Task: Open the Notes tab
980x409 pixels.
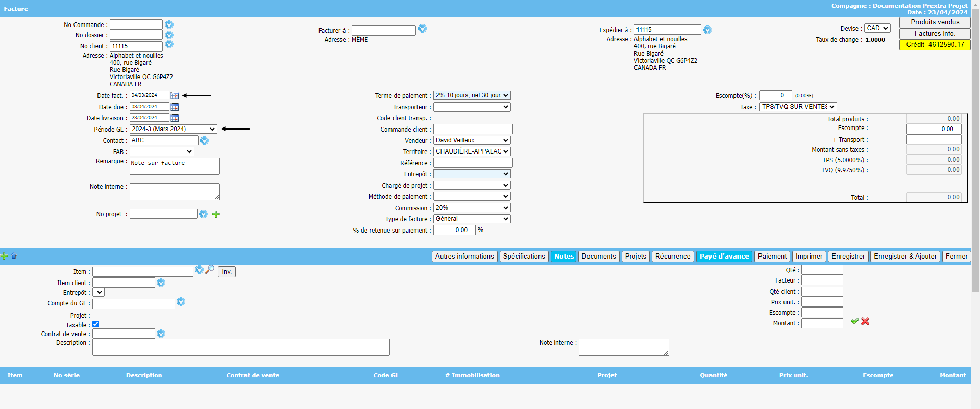Action: point(563,257)
